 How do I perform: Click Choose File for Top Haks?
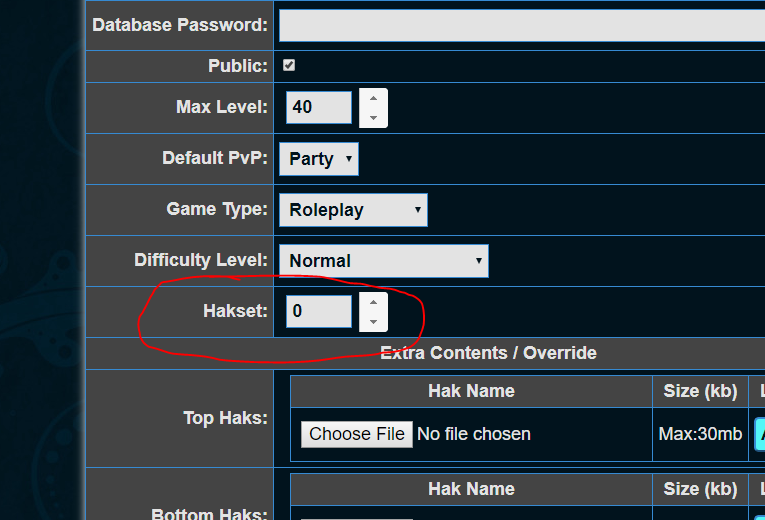click(357, 434)
